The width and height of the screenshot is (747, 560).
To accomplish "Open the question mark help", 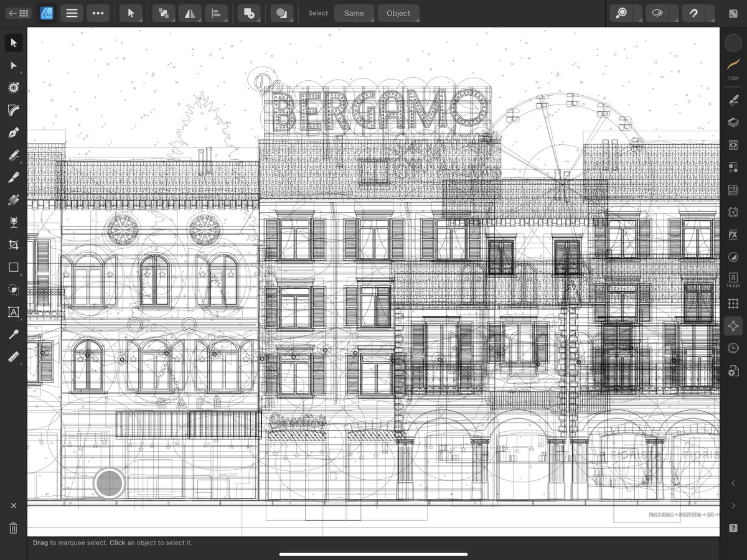I will click(733, 528).
